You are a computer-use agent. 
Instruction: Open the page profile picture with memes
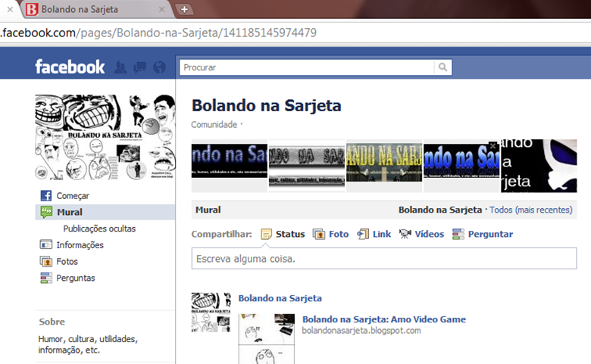pyautogui.click(x=105, y=137)
